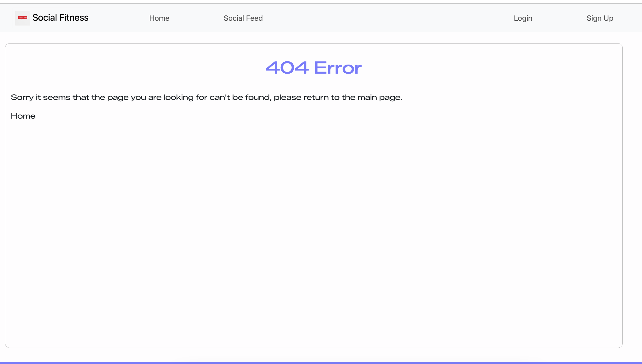Switch to the Social Feed page
The image size is (642, 364).
[x=243, y=18]
